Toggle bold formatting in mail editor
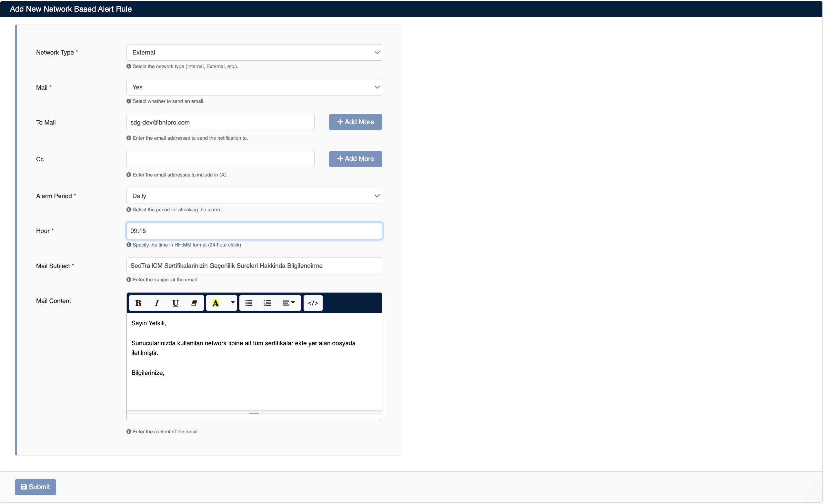The width and height of the screenshot is (824, 504). tap(138, 303)
